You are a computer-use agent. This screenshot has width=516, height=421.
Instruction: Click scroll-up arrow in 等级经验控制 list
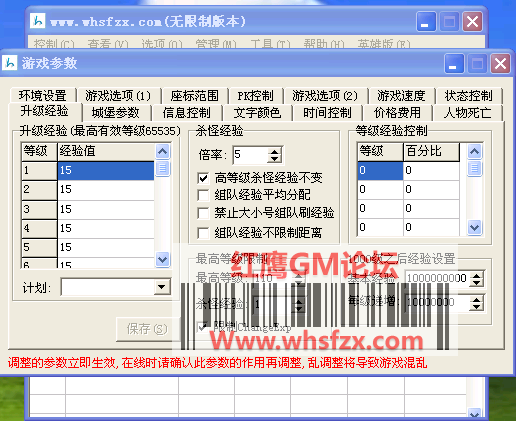(x=474, y=152)
